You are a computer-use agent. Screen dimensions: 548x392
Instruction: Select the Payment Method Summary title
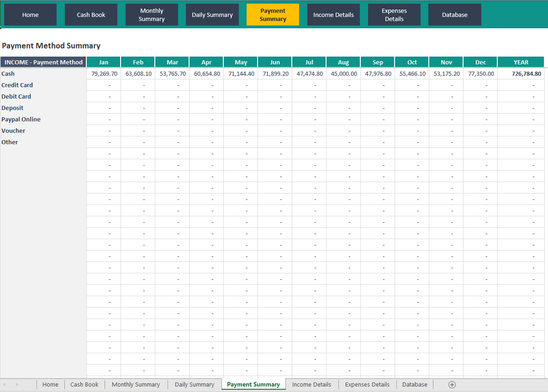click(51, 46)
